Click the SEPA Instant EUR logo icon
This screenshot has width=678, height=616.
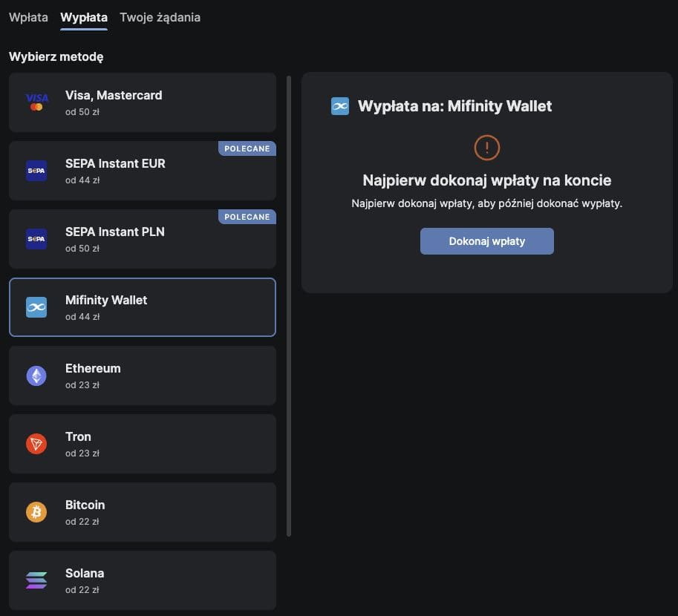(36, 171)
